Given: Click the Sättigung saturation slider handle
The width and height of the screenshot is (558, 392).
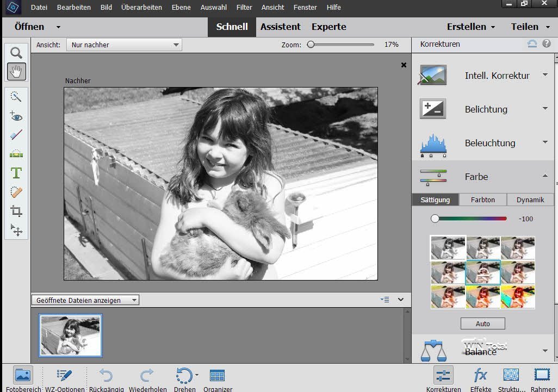Looking at the screenshot, I should click(435, 219).
